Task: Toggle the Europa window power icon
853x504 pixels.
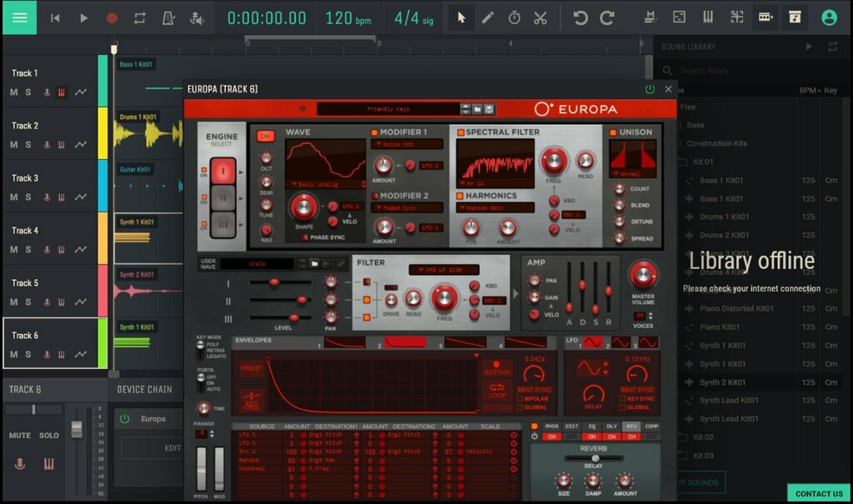Action: 650,89
